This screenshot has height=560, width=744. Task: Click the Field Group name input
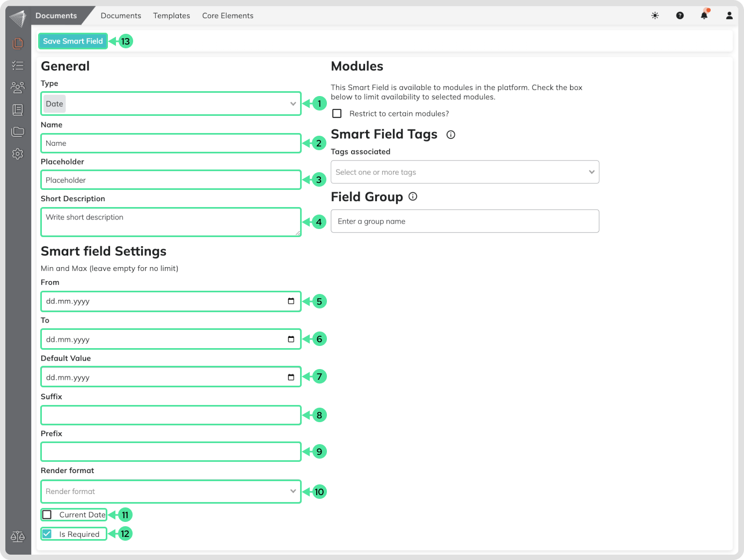[x=464, y=221]
